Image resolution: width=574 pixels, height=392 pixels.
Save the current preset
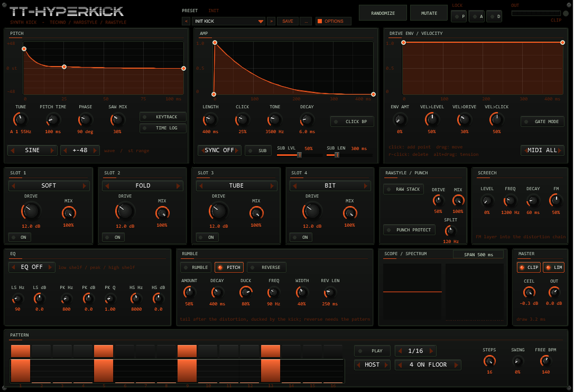pyautogui.click(x=288, y=21)
